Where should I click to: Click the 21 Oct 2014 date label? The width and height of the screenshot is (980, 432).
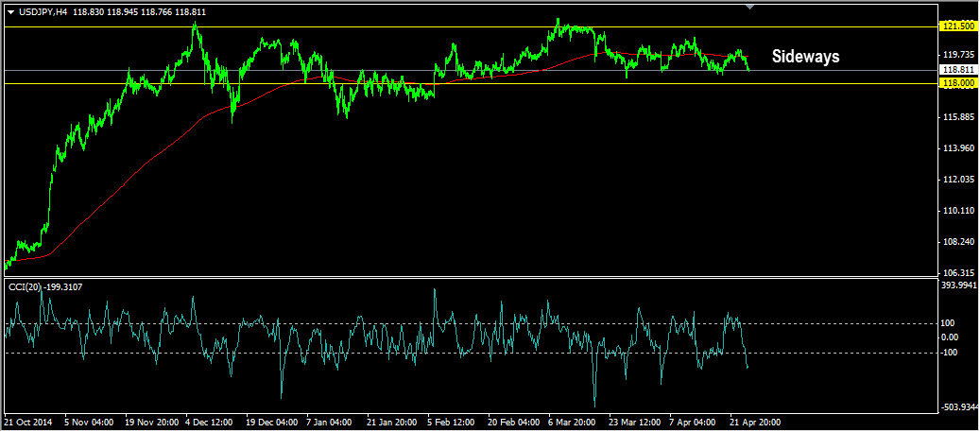click(27, 423)
